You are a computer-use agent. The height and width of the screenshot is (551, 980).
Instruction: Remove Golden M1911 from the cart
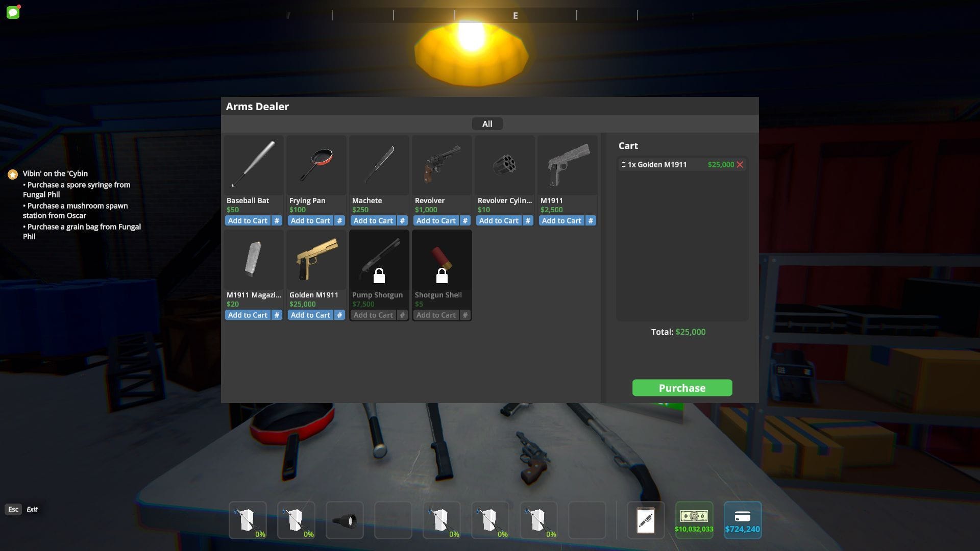pos(740,164)
